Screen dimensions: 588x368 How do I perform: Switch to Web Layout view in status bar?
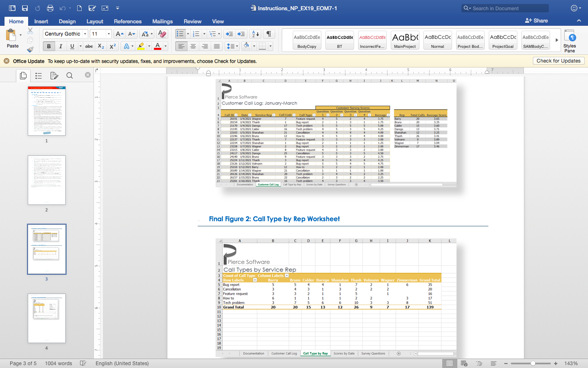464,363
